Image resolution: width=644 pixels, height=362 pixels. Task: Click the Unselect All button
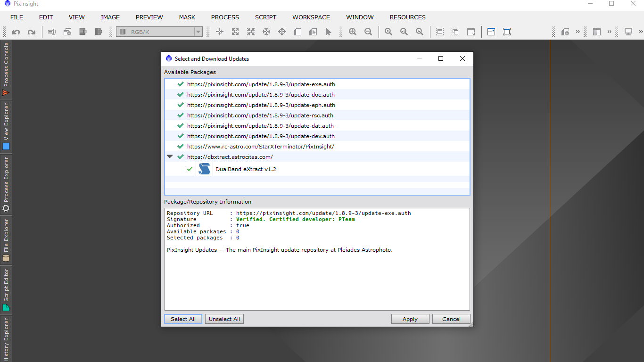pyautogui.click(x=224, y=319)
